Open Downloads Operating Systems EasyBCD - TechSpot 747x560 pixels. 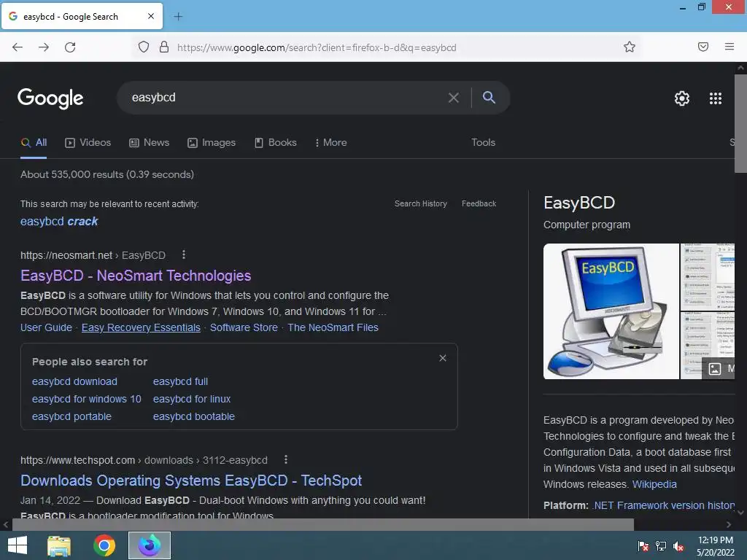tap(191, 481)
